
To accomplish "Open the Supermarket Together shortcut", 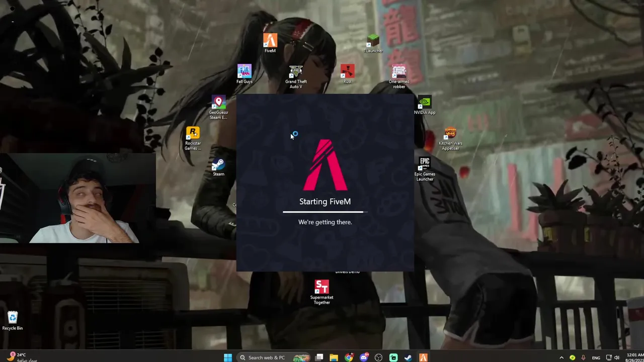I will coord(321,292).
